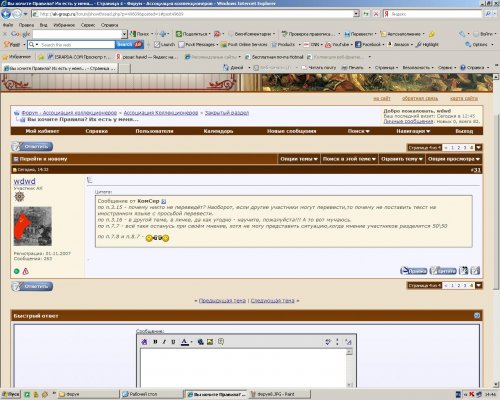Click the wdwd avatar image
This screenshot has width=500, height=400.
[33, 226]
